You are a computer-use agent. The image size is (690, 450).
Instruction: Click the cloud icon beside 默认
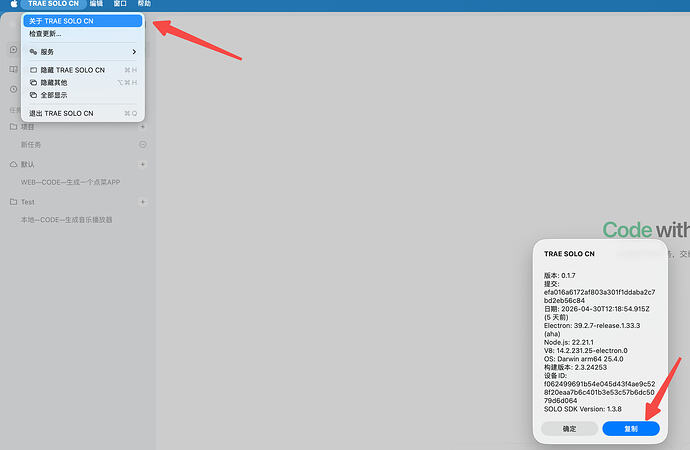[x=14, y=164]
